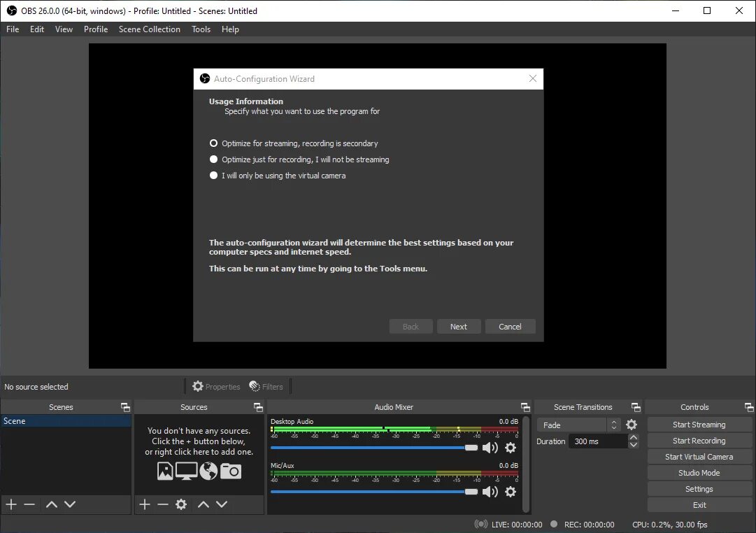Click the display capture monitor icon
This screenshot has height=533, width=756.
point(186,471)
